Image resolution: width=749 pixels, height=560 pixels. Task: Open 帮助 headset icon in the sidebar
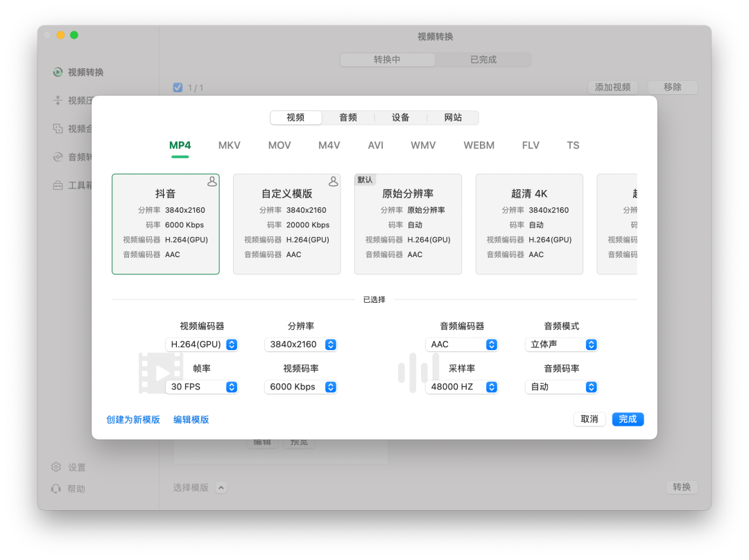pyautogui.click(x=56, y=489)
